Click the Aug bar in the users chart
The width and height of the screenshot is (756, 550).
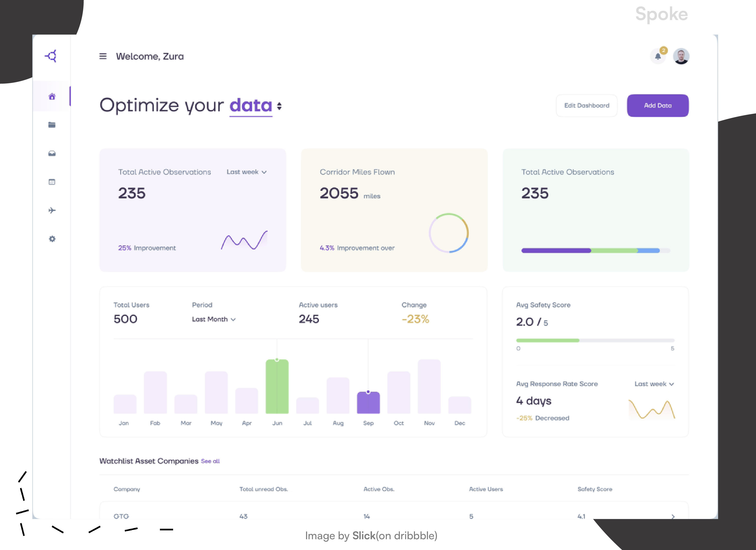(x=338, y=396)
